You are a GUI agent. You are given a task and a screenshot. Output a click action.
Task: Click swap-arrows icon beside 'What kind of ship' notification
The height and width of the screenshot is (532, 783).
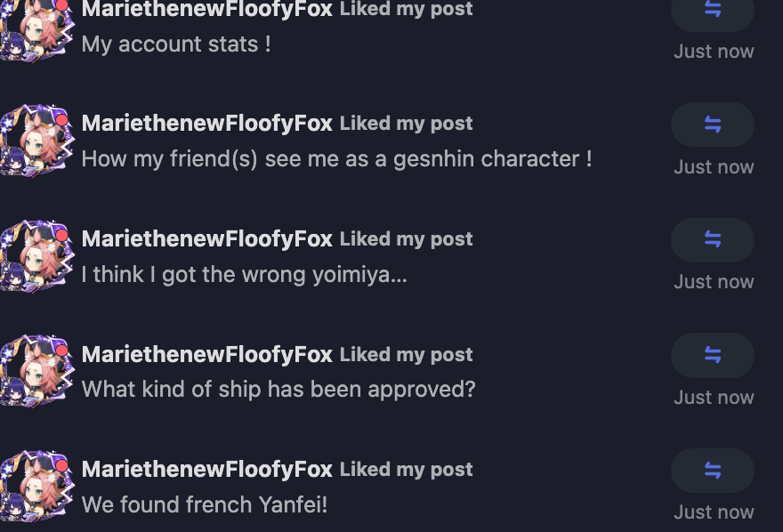click(x=712, y=355)
